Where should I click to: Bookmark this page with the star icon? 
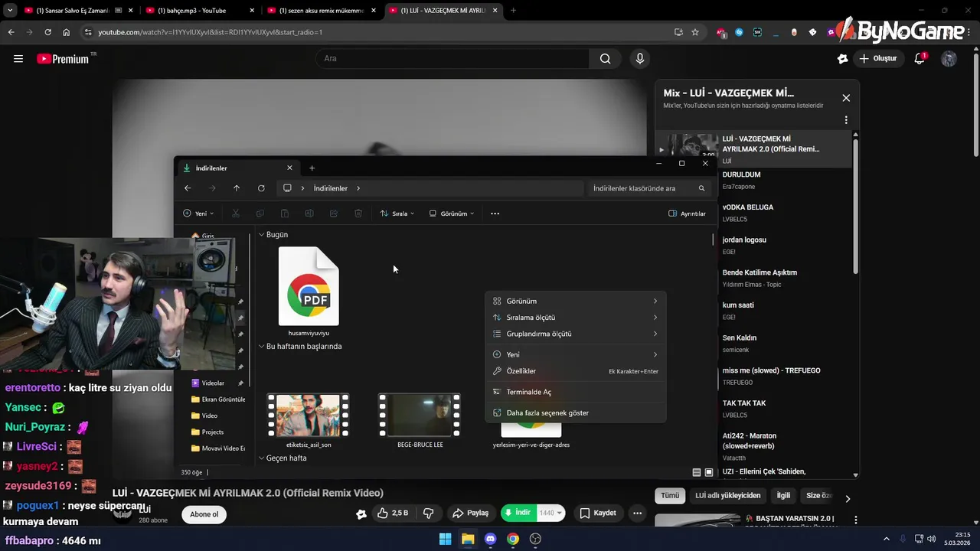pos(695,32)
